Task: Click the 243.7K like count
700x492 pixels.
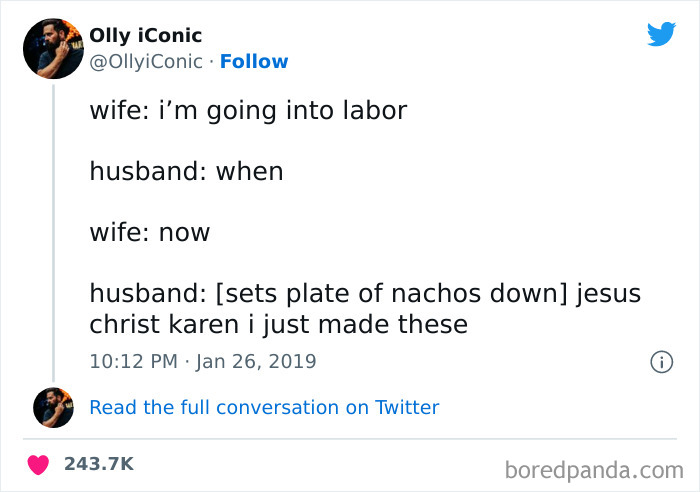Action: 98,464
